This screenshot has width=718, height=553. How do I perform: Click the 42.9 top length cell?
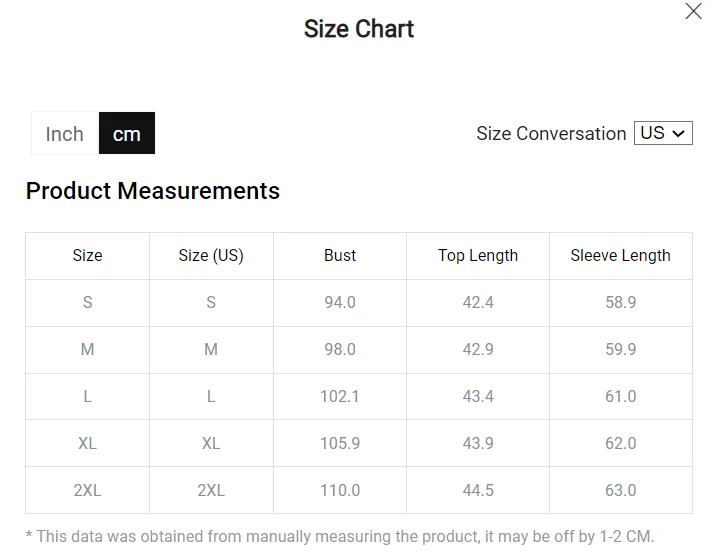click(x=478, y=350)
